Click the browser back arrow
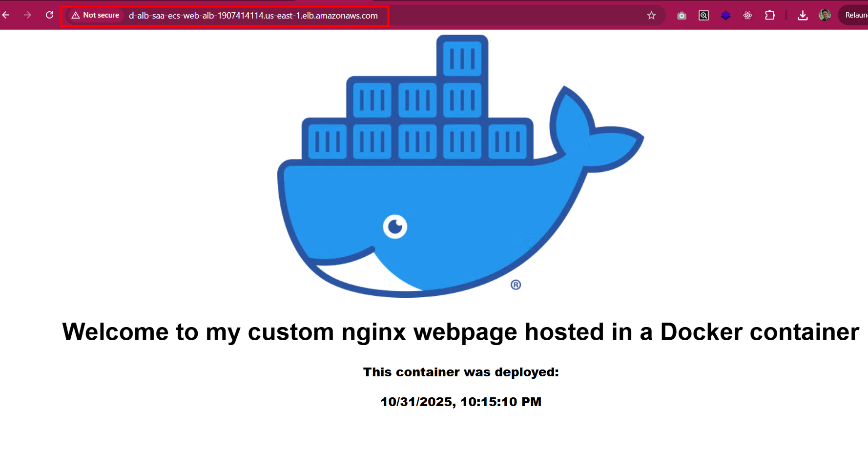This screenshot has height=472, width=868. point(6,15)
